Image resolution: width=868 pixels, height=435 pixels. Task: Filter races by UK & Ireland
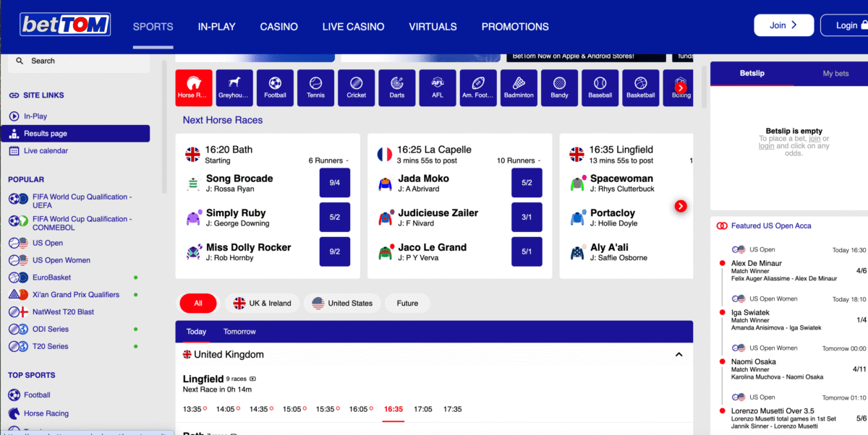[261, 303]
